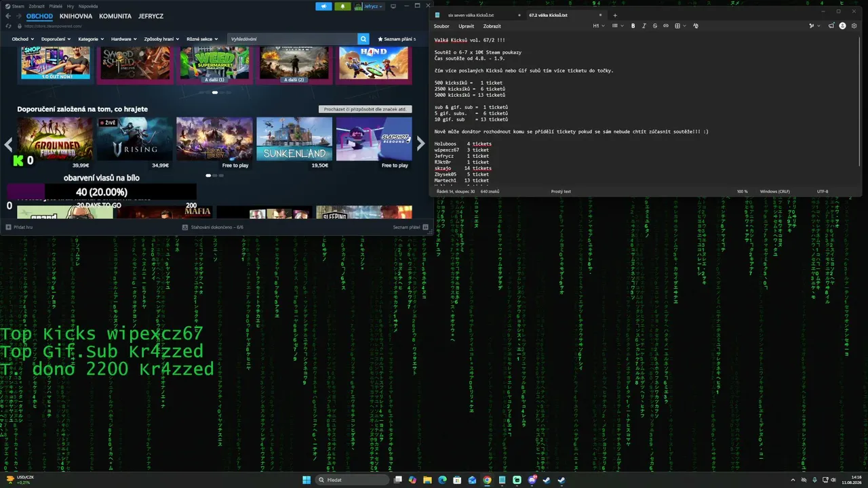
Task: Open the table dropdown in Notepad
Action: (679, 26)
